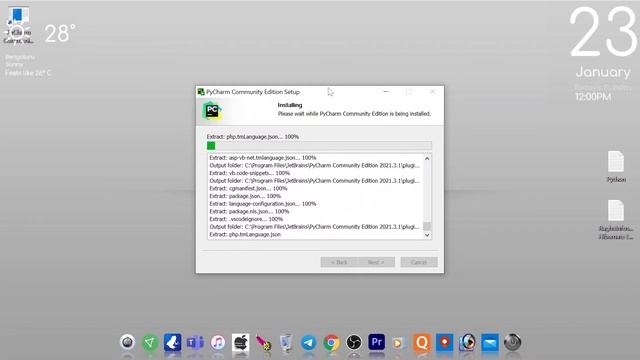Click the disabled Back button
640x360 pixels.
tap(339, 262)
